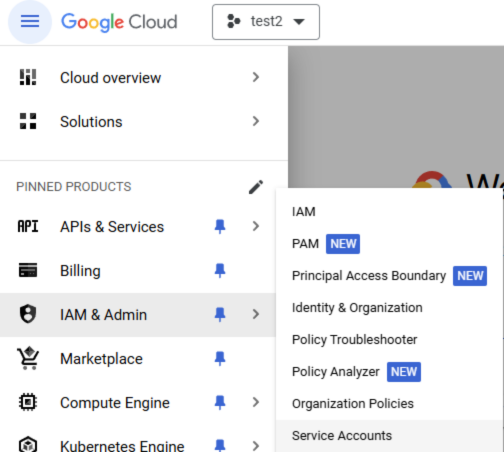Image resolution: width=504 pixels, height=452 pixels.
Task: Expand the Solutions submenu chevron
Action: click(256, 121)
